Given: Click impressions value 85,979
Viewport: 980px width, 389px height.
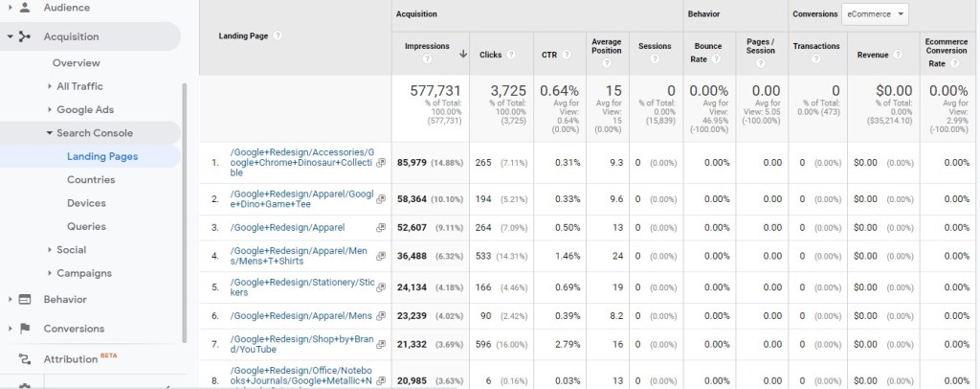Looking at the screenshot, I should (412, 163).
